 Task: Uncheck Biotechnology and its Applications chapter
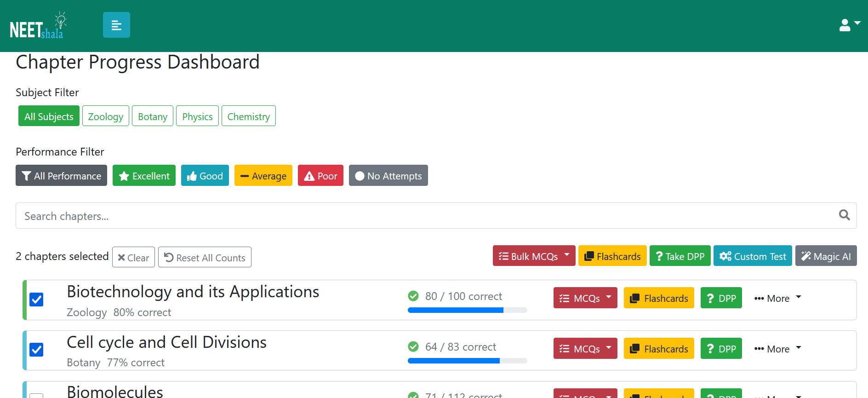point(36,300)
